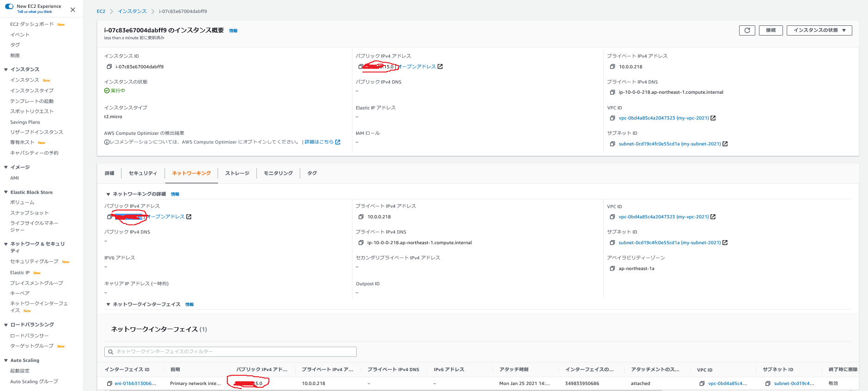This screenshot has width=868, height=391.
Task: Open Savings Plans in sidebar
Action: 25,122
